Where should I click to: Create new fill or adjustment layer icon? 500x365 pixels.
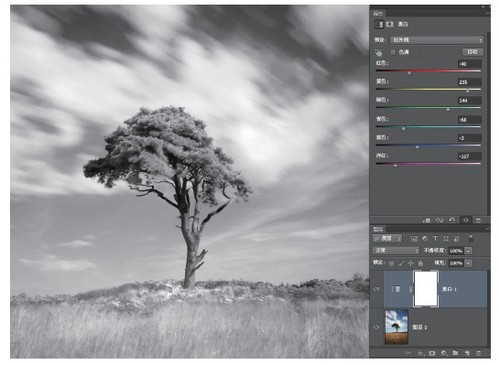(444, 353)
